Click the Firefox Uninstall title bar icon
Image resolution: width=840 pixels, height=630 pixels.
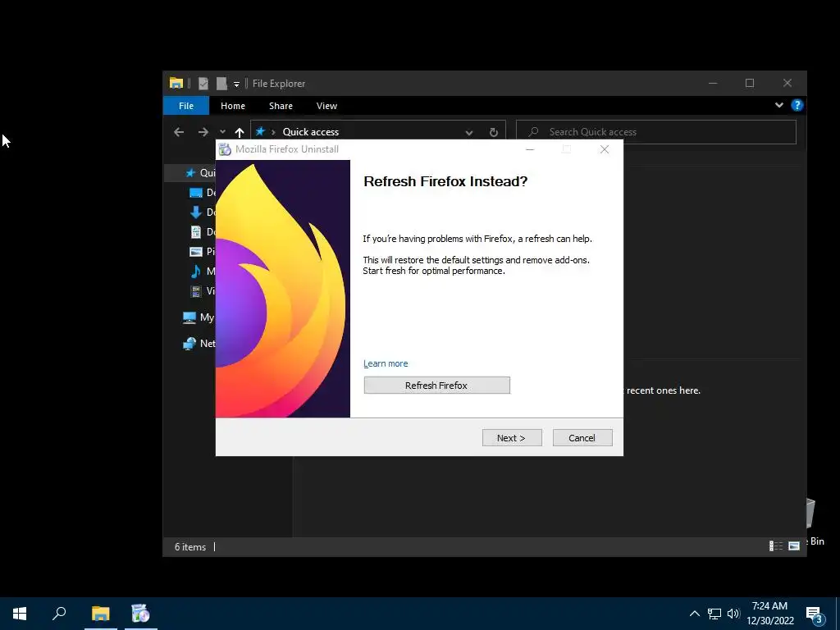click(x=226, y=149)
